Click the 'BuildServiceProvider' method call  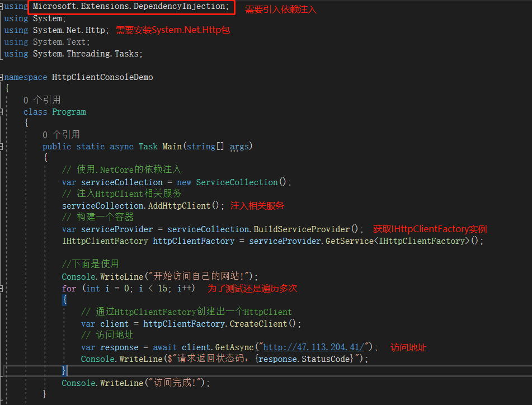click(302, 229)
